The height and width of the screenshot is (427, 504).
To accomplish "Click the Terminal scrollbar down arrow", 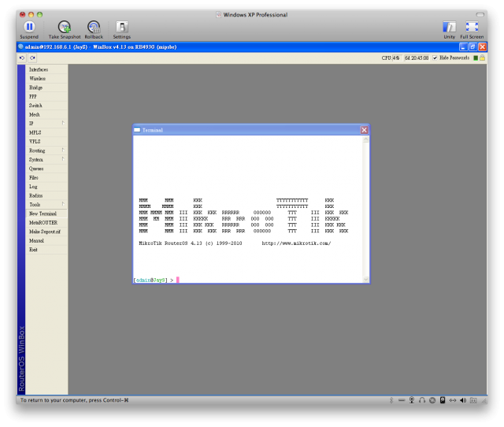I will (365, 280).
